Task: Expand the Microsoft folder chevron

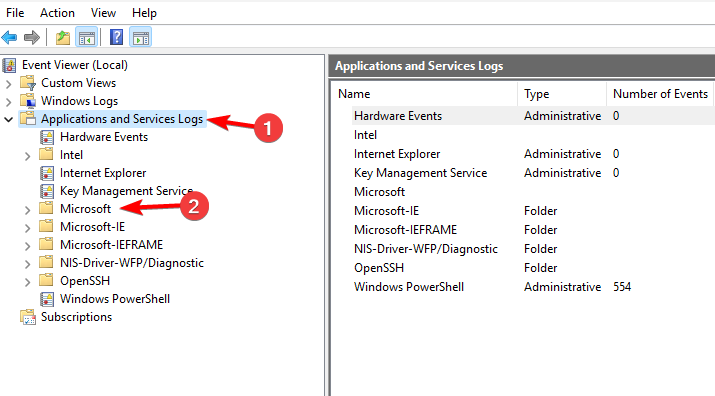Action: click(x=27, y=210)
